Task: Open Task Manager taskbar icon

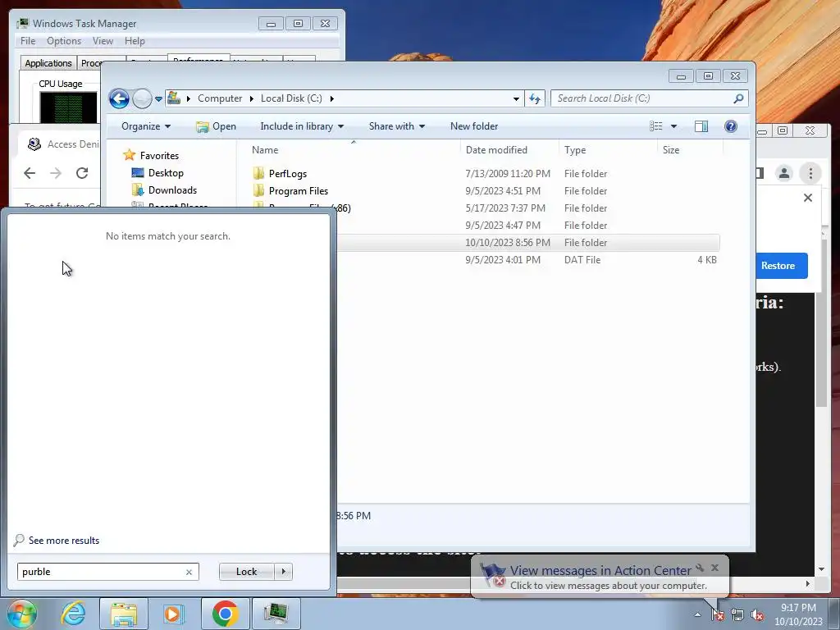Action: pos(276,614)
